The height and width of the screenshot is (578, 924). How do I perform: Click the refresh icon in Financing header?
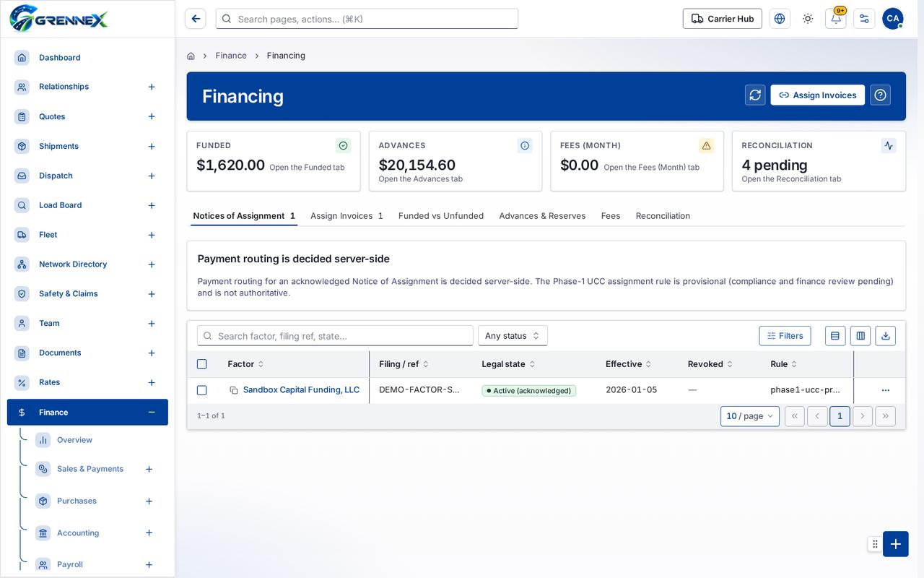755,95
